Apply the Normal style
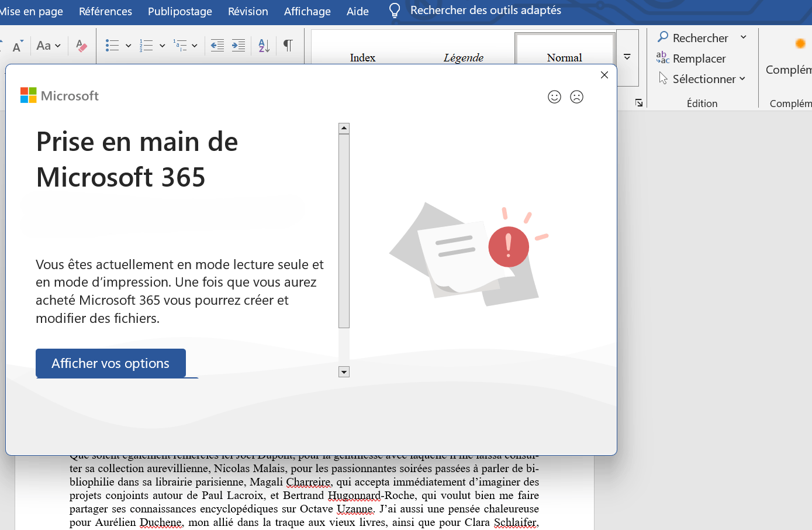812x530 pixels. (x=565, y=57)
